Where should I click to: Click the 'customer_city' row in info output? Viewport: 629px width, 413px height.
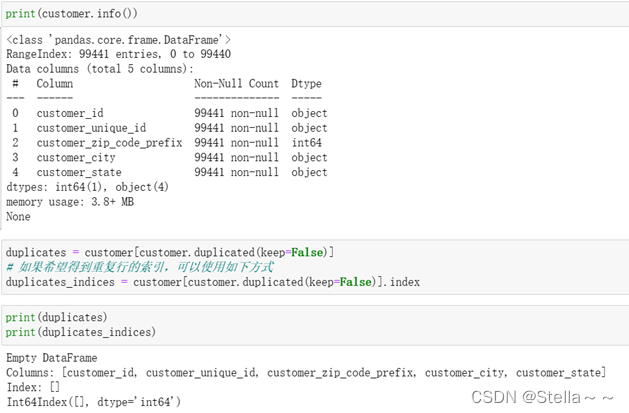point(169,158)
